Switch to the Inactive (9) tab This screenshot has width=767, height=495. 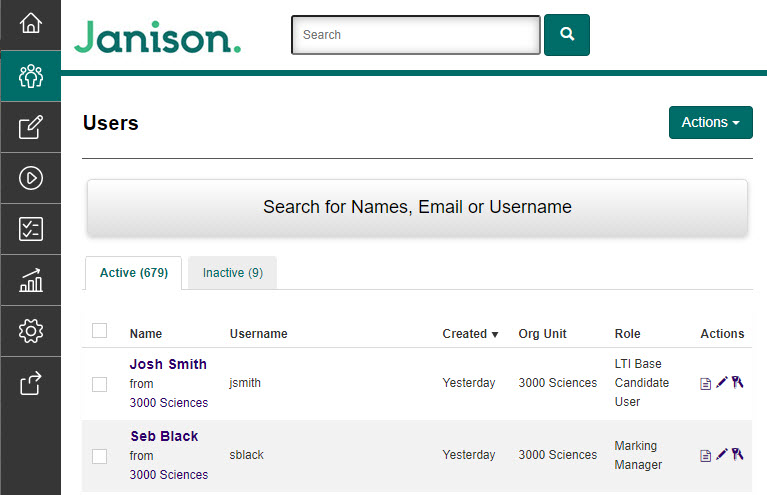tap(232, 273)
